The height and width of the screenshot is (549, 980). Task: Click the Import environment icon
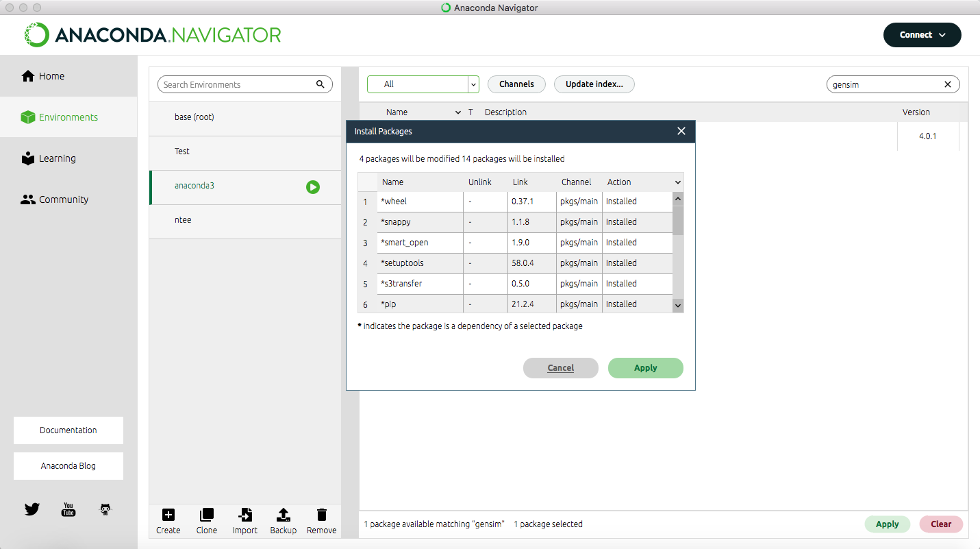[245, 515]
